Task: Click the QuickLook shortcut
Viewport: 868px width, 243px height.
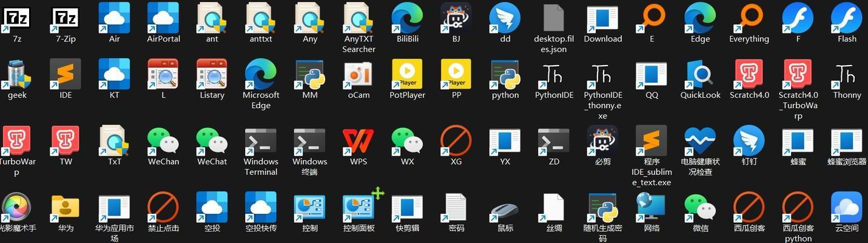Action: (701, 74)
